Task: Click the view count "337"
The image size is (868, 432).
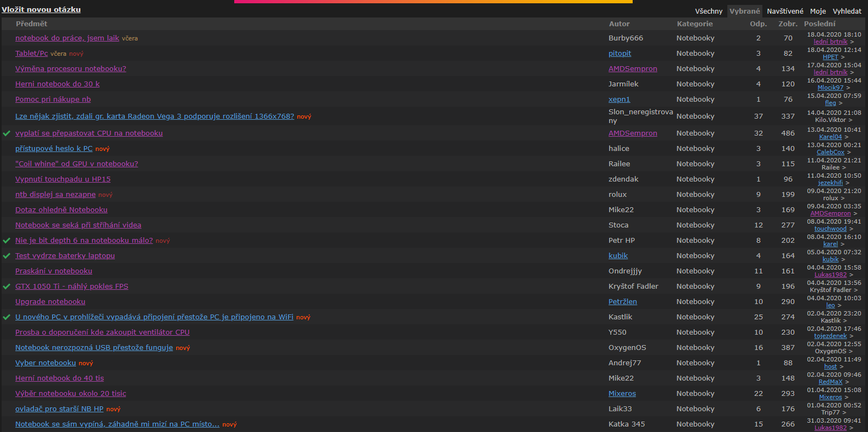Action: 788,116
